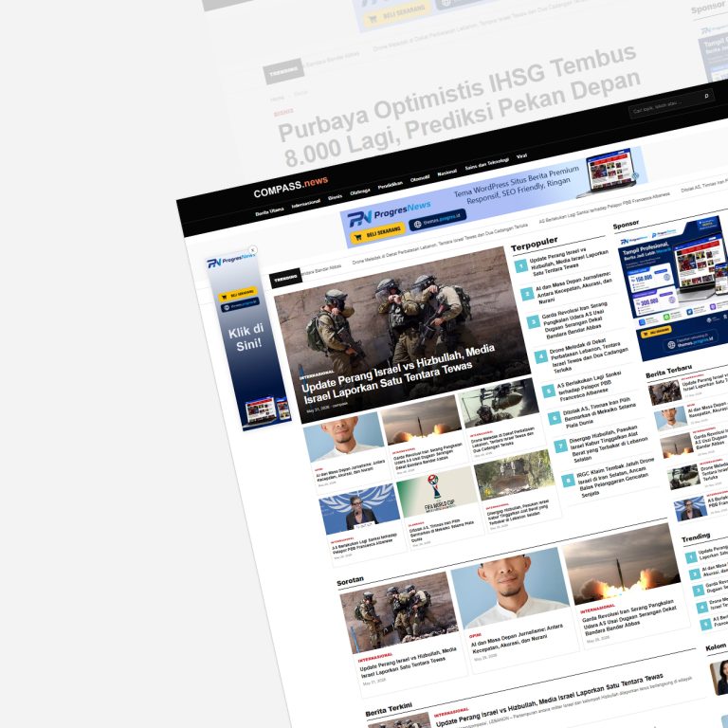Open Berita Terkini headline 'Update Perang Israel vs Hizbullah'

pyautogui.click(x=549, y=701)
